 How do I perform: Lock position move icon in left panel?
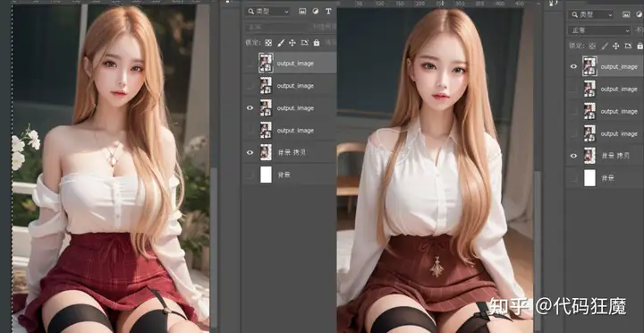pyautogui.click(x=292, y=43)
